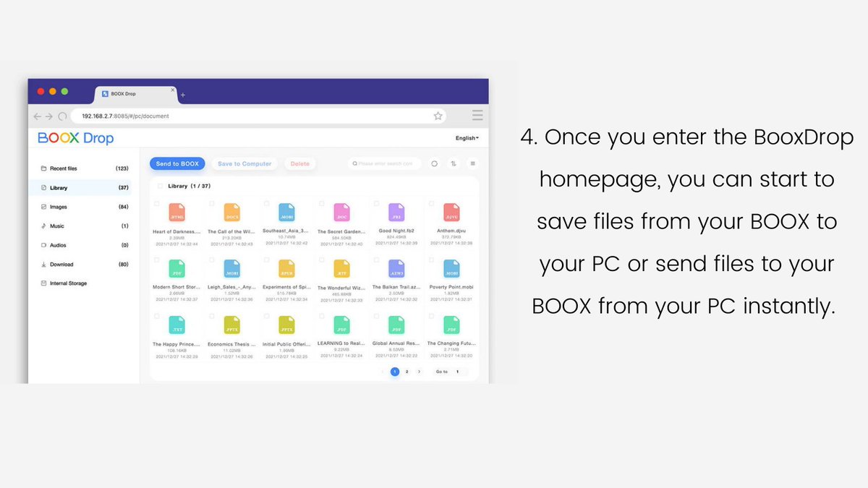This screenshot has width=868, height=488.
Task: Check the Southeast_Asia file checkbox
Action: click(267, 204)
